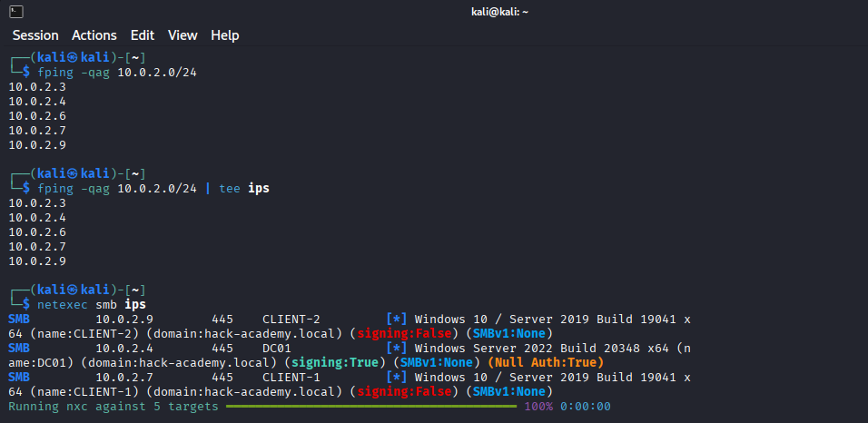Click the DC01 hostname after port 445
Screen dimensions: 868x423
[x=276, y=348]
